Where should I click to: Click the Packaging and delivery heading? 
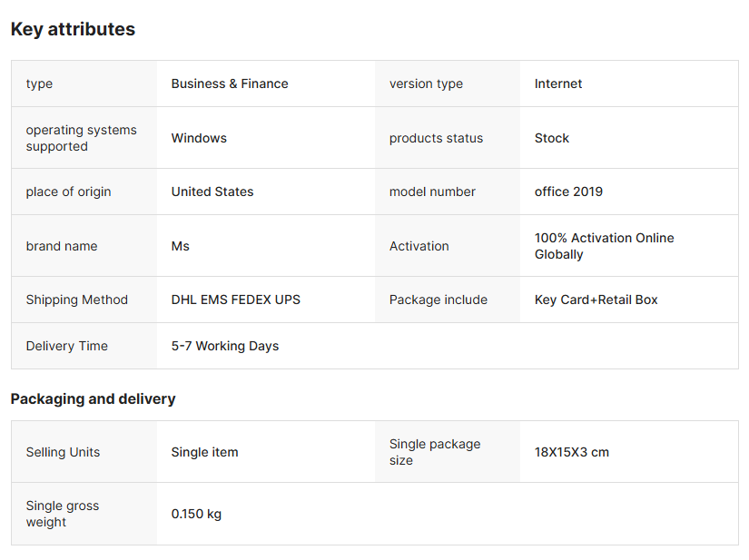click(93, 398)
